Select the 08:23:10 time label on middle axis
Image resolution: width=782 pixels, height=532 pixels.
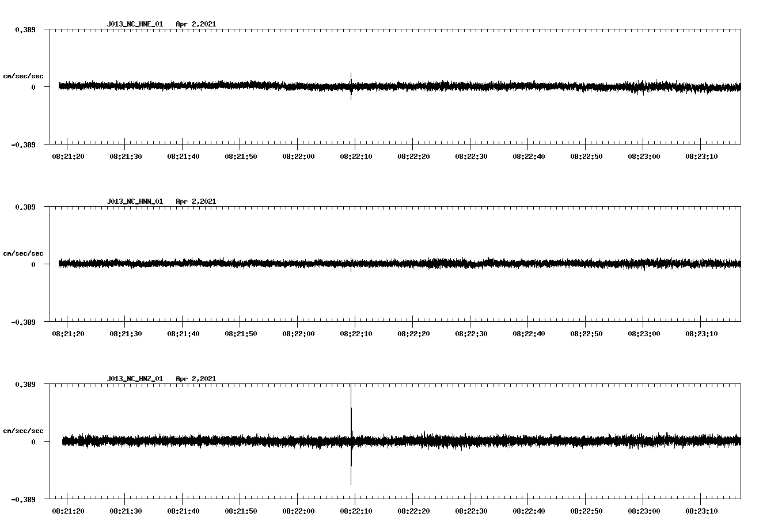pyautogui.click(x=701, y=333)
